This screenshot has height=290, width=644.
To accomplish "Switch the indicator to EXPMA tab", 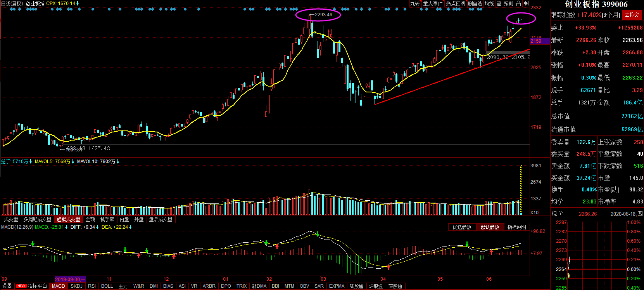I will coord(337,286).
